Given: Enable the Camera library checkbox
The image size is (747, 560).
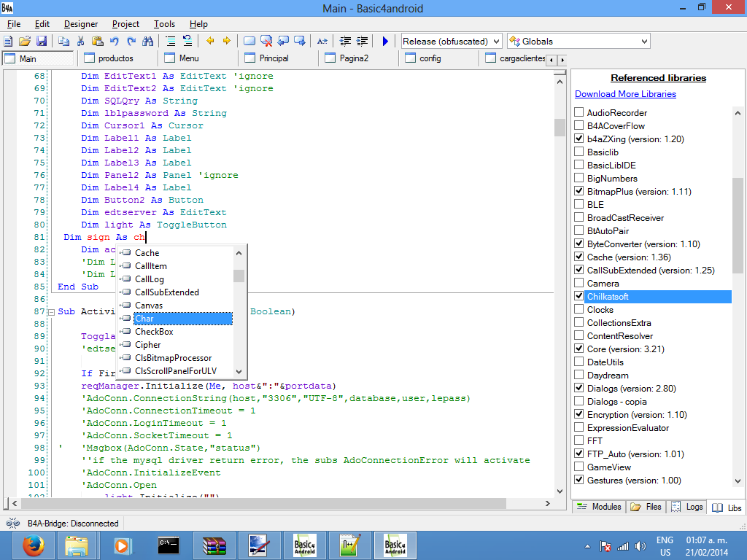Looking at the screenshot, I should tap(579, 284).
